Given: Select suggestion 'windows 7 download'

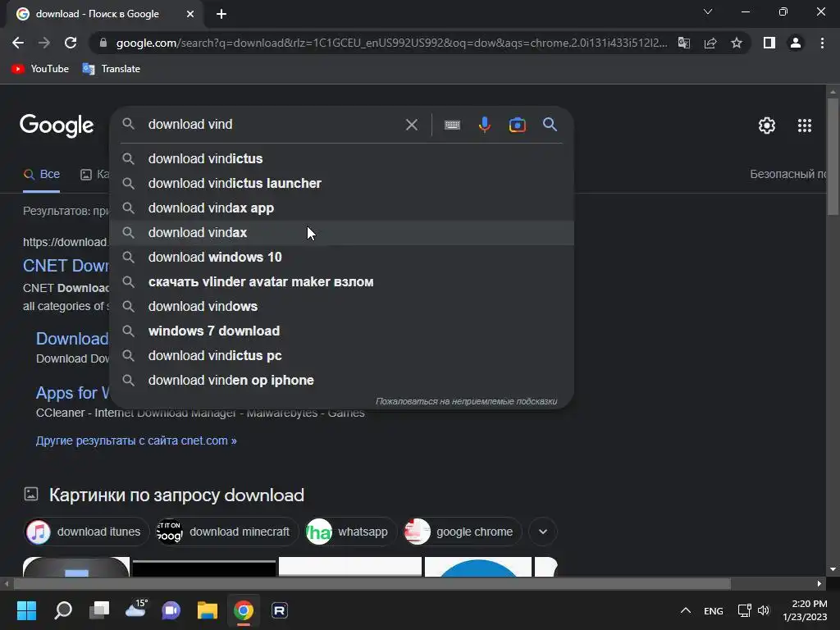Looking at the screenshot, I should 341,331.
